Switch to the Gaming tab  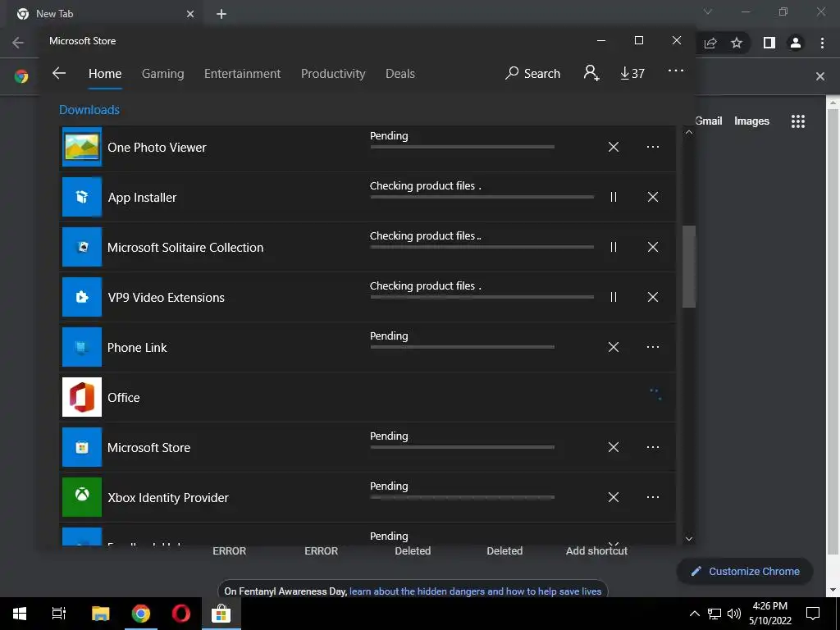(x=163, y=73)
